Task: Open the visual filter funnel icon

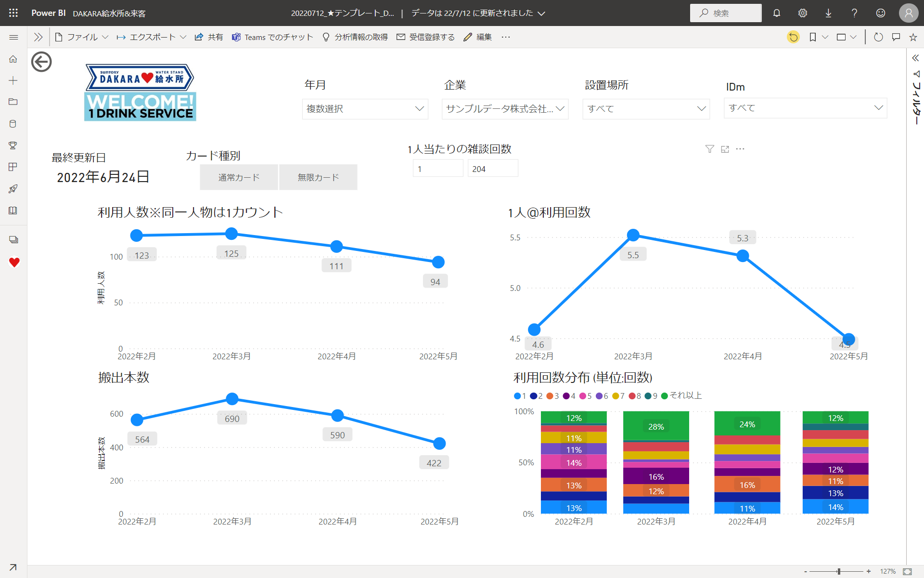Action: (x=709, y=149)
